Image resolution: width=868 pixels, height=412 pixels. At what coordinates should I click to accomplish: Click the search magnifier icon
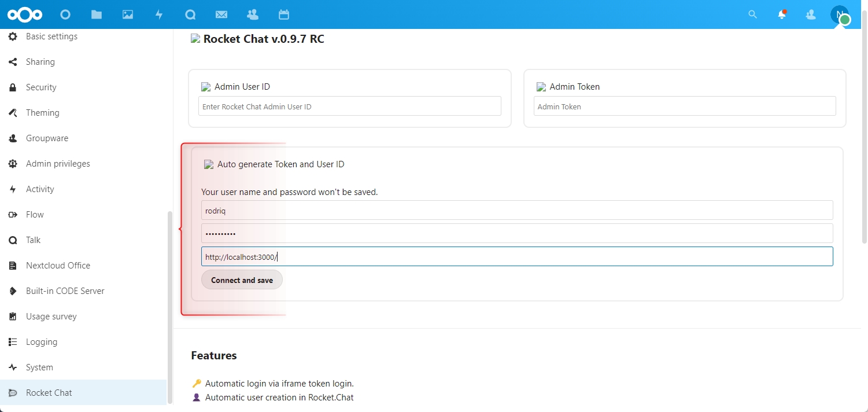point(752,14)
